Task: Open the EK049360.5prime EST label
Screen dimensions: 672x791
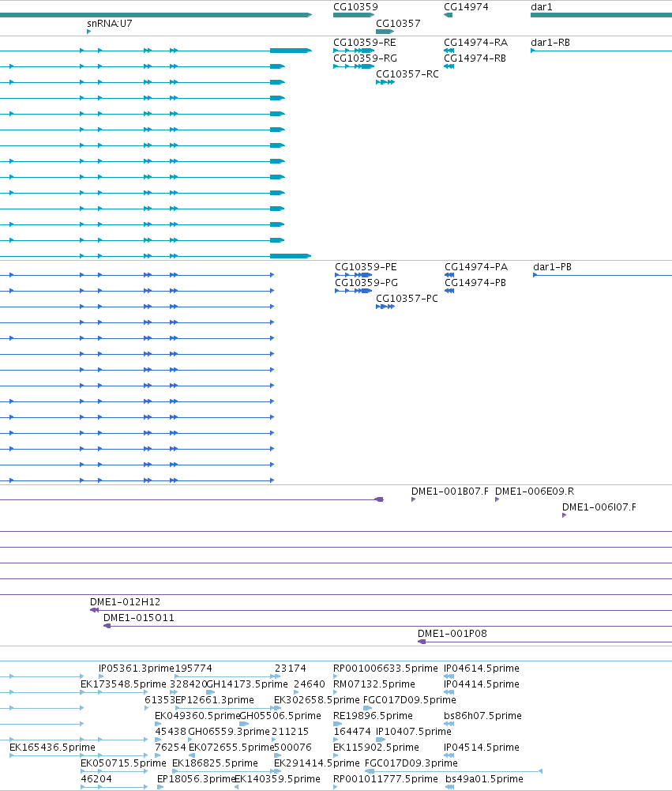Action: [197, 716]
